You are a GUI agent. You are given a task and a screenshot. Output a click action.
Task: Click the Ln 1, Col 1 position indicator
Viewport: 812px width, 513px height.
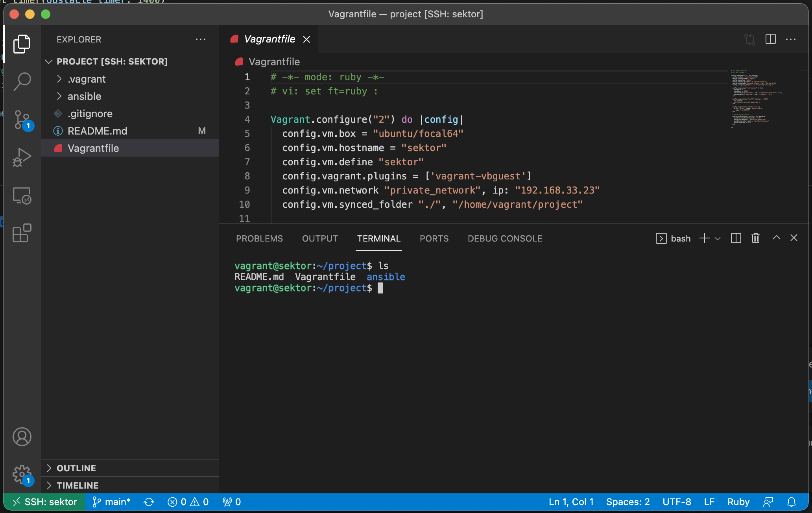point(571,502)
